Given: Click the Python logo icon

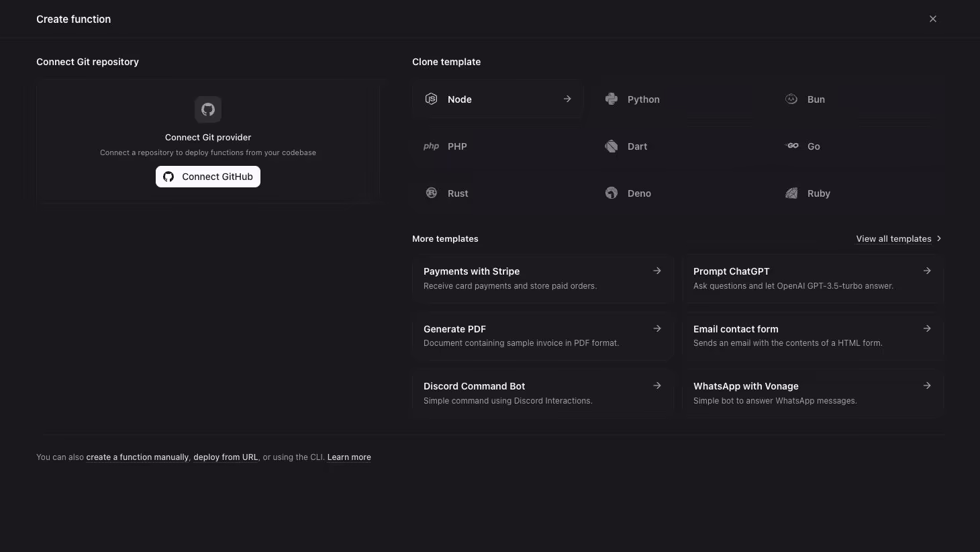Looking at the screenshot, I should [611, 99].
